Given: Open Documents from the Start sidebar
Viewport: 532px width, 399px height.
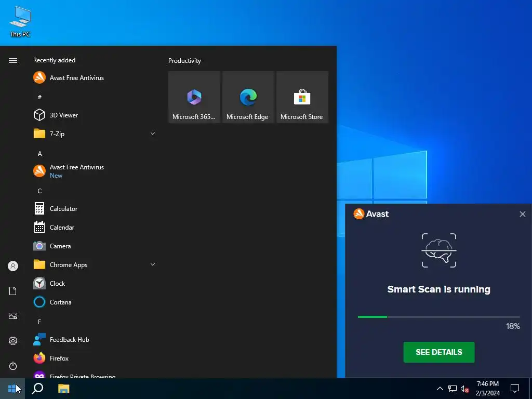Looking at the screenshot, I should coord(13,291).
